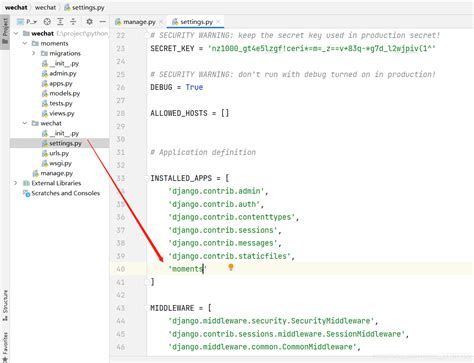Open the Project panel gear settings
The width and height of the screenshot is (474, 363).
(x=89, y=22)
